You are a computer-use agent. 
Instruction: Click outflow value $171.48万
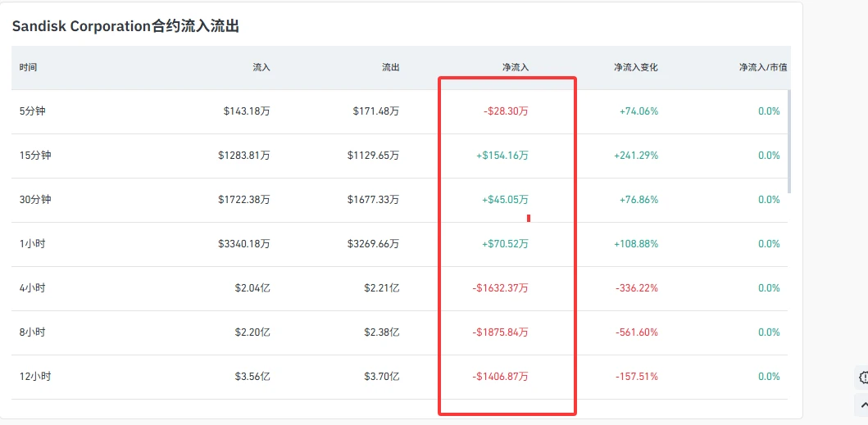click(x=376, y=111)
